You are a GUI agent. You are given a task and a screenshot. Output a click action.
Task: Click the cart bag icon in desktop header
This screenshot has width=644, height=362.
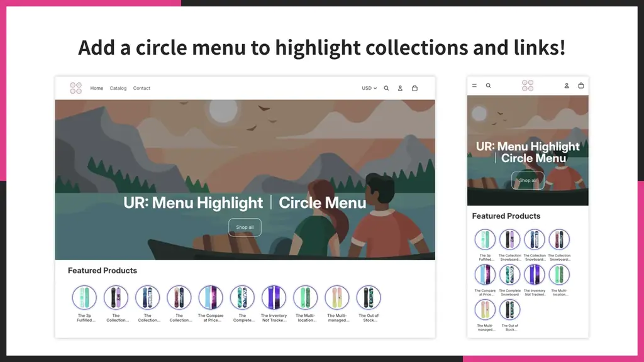[x=414, y=88]
